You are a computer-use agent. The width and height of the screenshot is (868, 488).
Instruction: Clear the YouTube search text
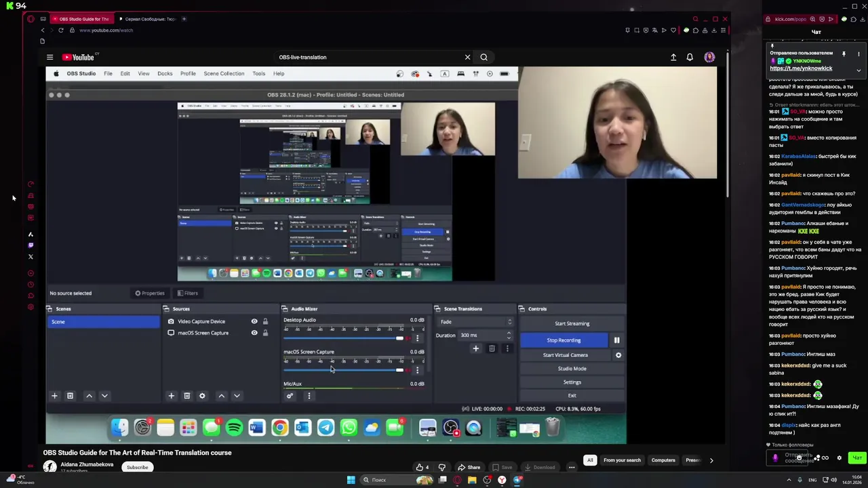[x=467, y=57]
